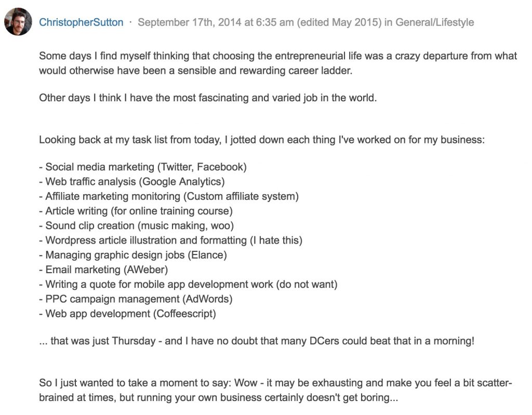This screenshot has height=415, width=532.
Task: Click the line 'Looking back at my task list'
Action: click(262, 140)
